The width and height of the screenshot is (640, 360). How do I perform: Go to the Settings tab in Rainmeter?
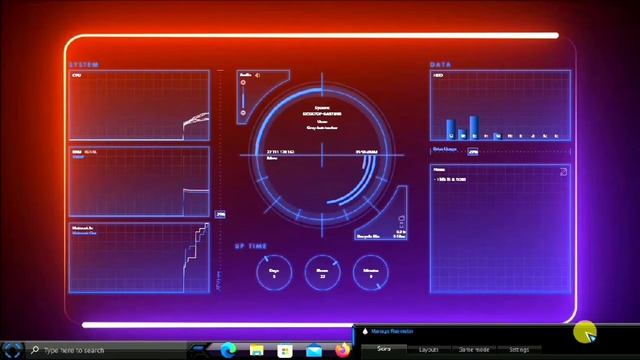[519, 349]
